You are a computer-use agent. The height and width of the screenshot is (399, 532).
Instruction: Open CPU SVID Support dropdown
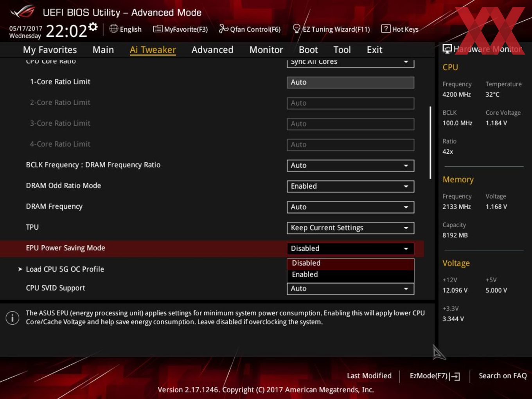[x=350, y=289]
